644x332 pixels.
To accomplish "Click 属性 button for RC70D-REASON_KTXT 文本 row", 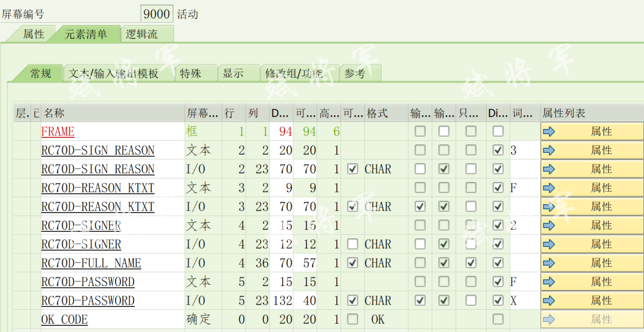I will click(x=592, y=188).
